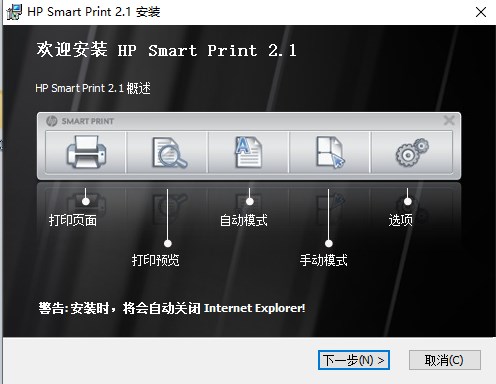Click the 取消(C) button
This screenshot has width=496, height=384.
[x=445, y=360]
